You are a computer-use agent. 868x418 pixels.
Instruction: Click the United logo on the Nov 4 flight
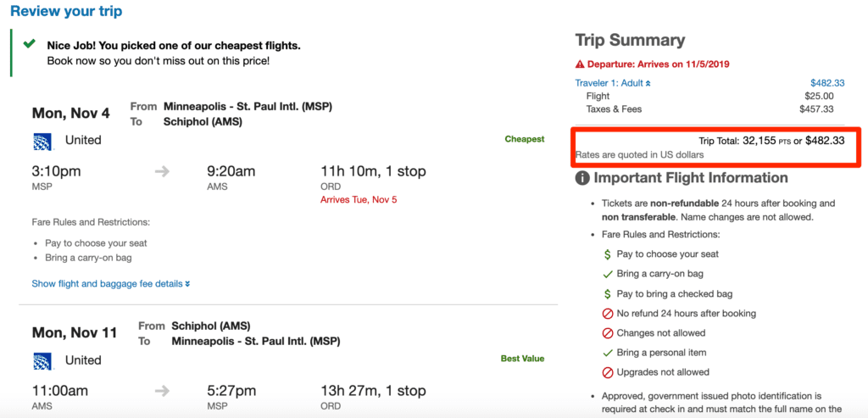click(42, 141)
